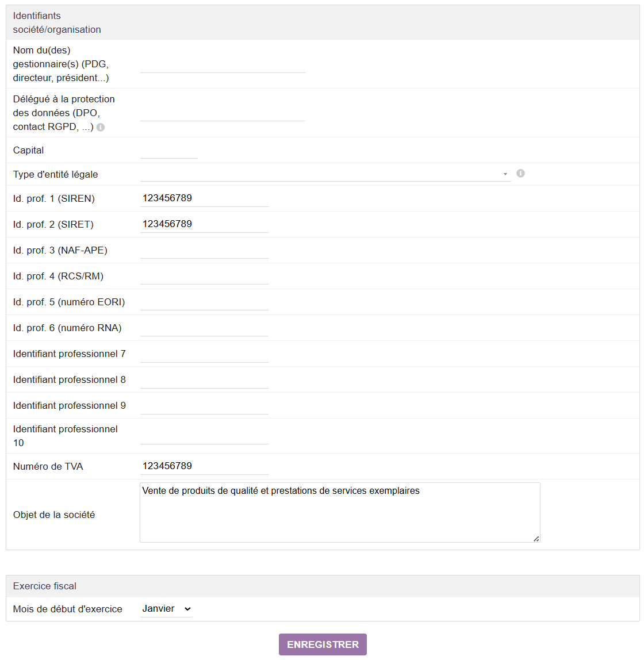Click the Objet de la société textarea
The height and width of the screenshot is (660, 644).
click(339, 512)
